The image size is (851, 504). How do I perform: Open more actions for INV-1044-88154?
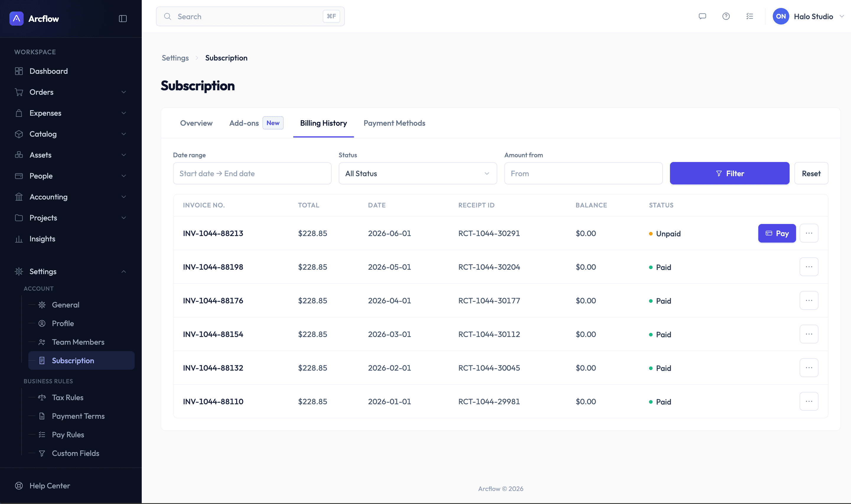[x=809, y=334]
